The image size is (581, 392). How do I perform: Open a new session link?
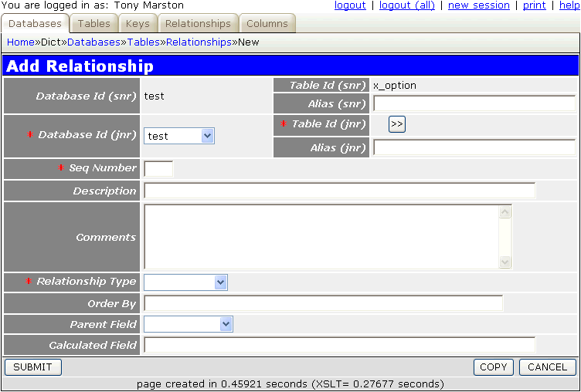(478, 5)
